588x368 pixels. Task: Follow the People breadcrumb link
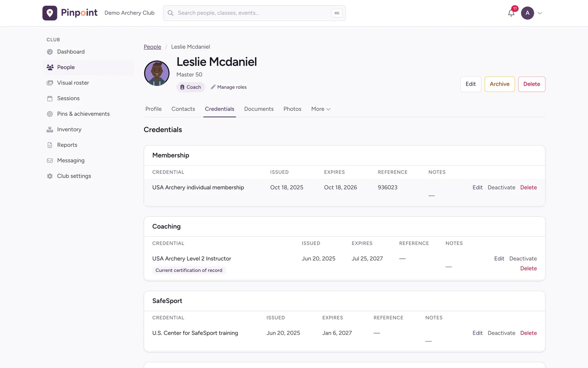[x=153, y=47]
